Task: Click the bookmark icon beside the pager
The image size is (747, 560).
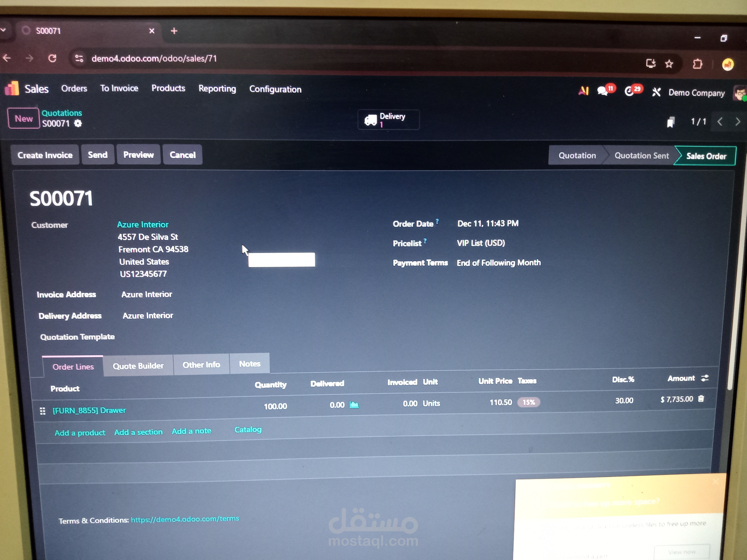Action: click(671, 122)
